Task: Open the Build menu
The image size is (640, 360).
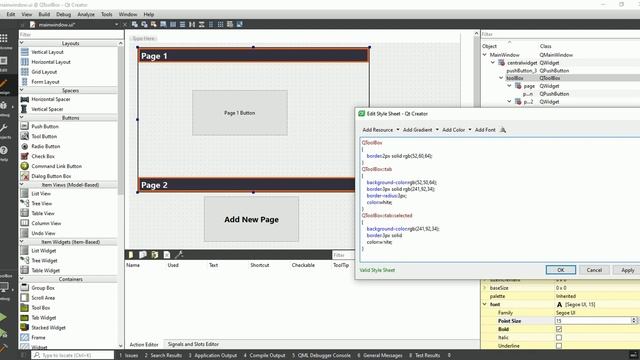Action: tap(44, 14)
